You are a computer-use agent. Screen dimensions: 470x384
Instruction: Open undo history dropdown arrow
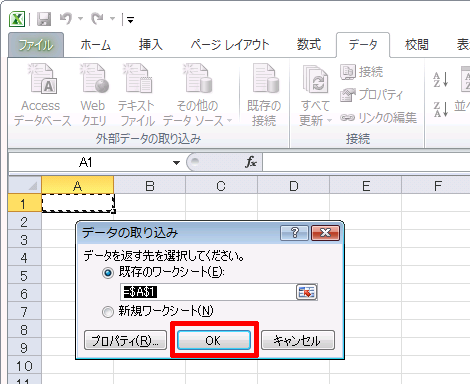80,19
